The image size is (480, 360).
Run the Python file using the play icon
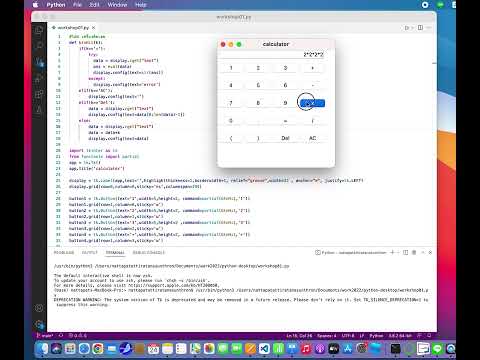point(407,28)
